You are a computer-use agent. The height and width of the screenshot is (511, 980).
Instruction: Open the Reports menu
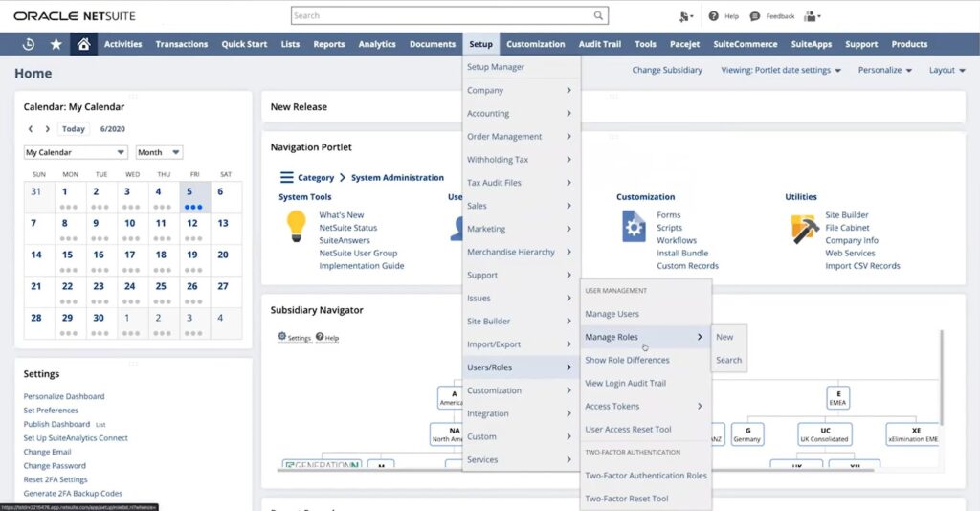(x=329, y=44)
